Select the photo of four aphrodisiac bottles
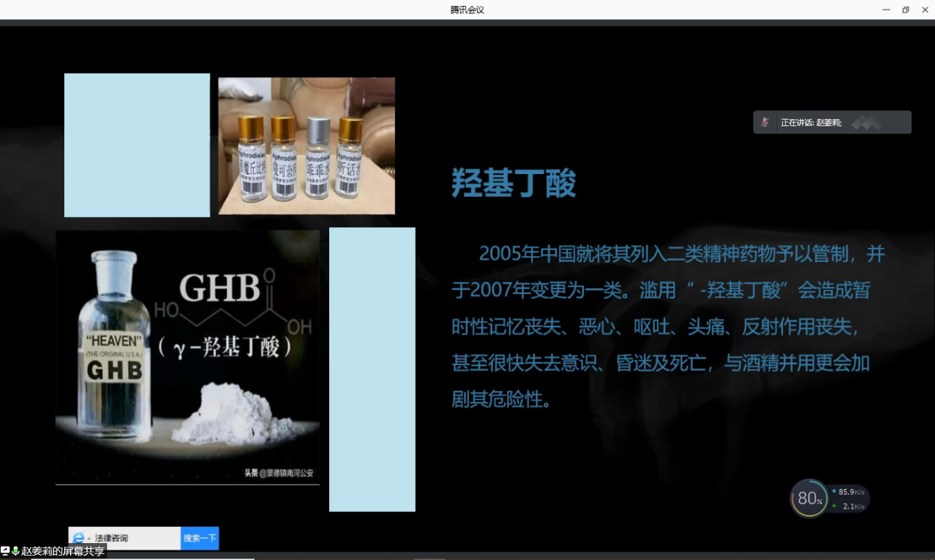 (x=306, y=145)
